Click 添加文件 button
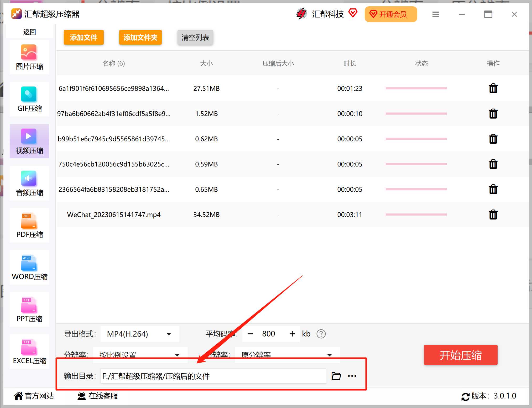Image resolution: width=532 pixels, height=408 pixels. [x=84, y=37]
